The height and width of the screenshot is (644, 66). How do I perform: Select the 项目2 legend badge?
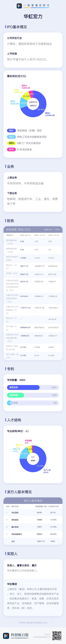(x=11, y=137)
